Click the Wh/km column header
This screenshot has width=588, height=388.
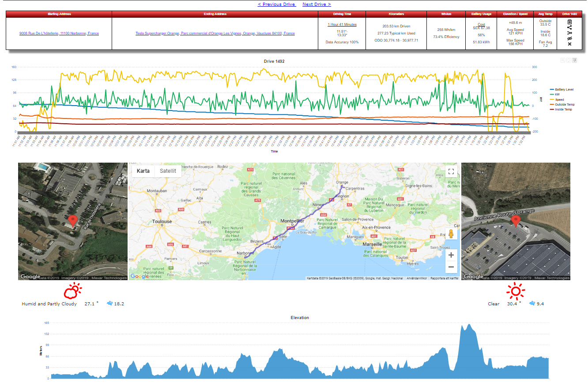click(446, 14)
